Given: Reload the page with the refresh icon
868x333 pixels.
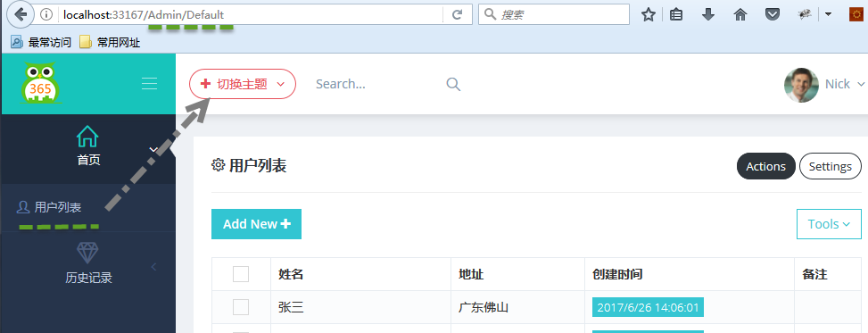Looking at the screenshot, I should (457, 15).
